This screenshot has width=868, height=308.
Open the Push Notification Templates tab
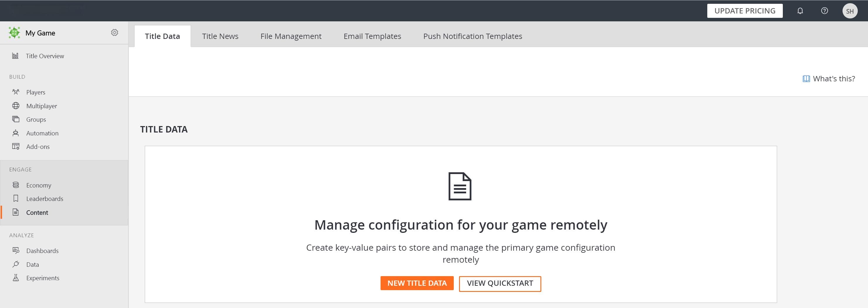point(473,36)
